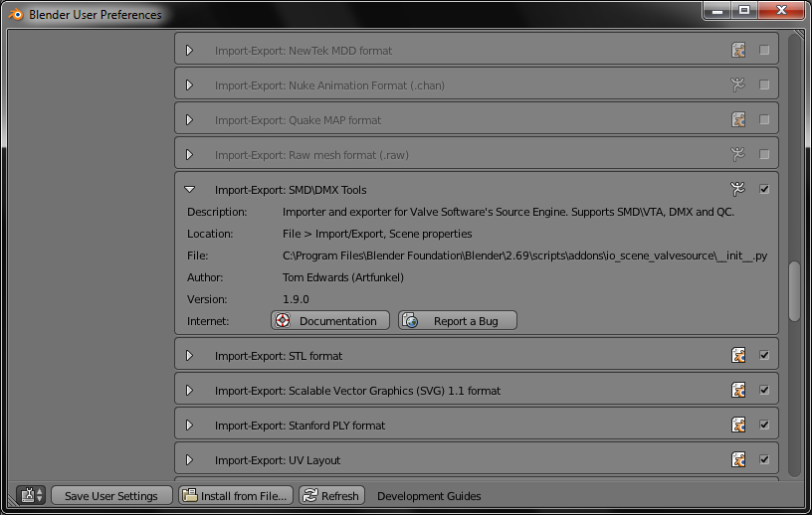Click the Blender official icon on NewTek MDD row

[738, 51]
